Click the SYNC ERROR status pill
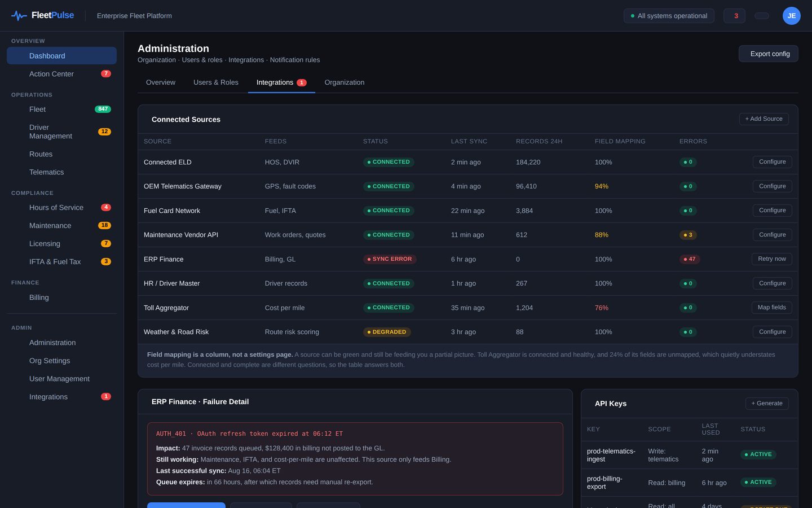812x508 pixels. pyautogui.click(x=390, y=259)
